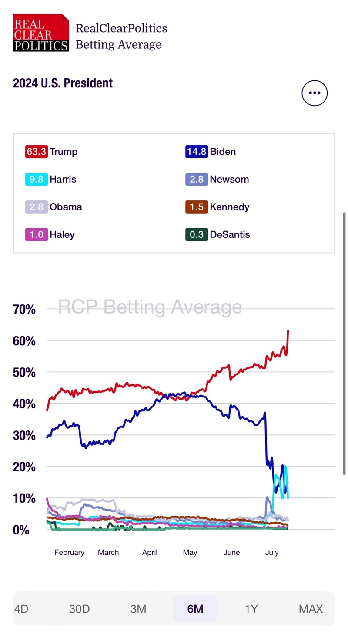The image size is (348, 644).
Task: Click the RealClearPolitics Betting Average title
Action: tap(121, 37)
